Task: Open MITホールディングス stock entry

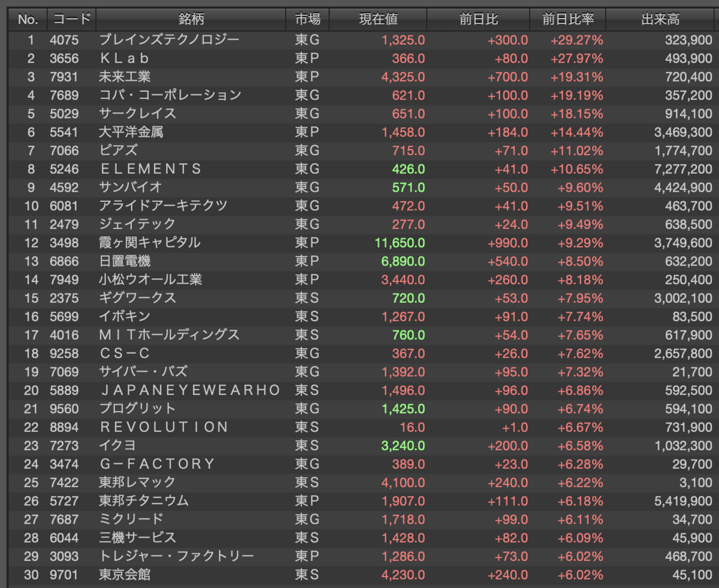Action: pyautogui.click(x=169, y=335)
